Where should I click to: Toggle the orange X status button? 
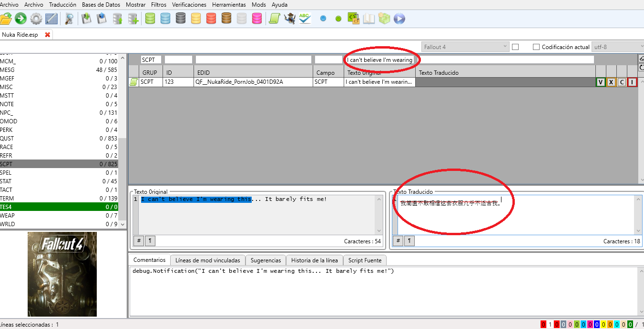[x=611, y=82]
